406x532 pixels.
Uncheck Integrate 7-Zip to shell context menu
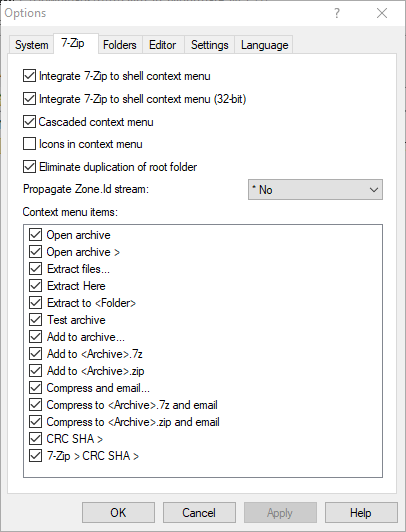coord(30,76)
